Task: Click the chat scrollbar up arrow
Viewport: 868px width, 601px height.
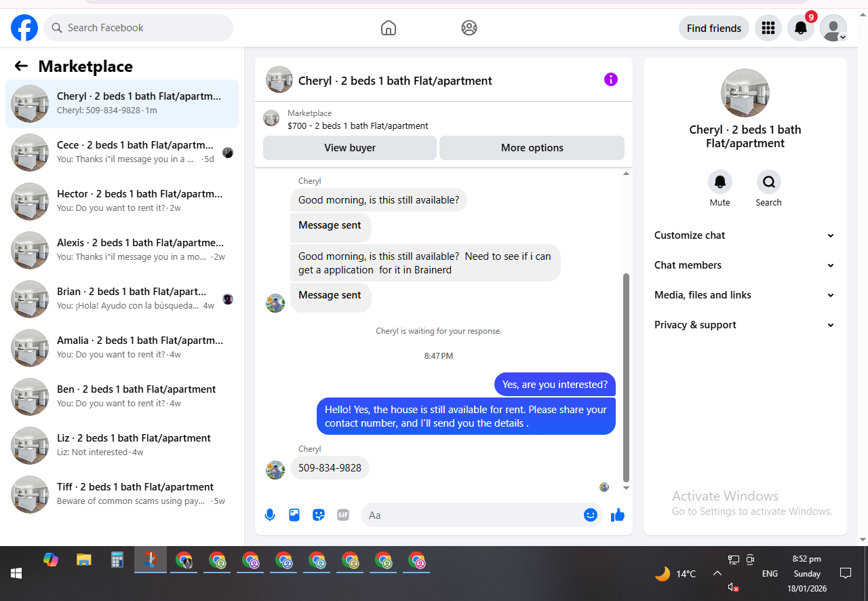Action: pyautogui.click(x=626, y=174)
